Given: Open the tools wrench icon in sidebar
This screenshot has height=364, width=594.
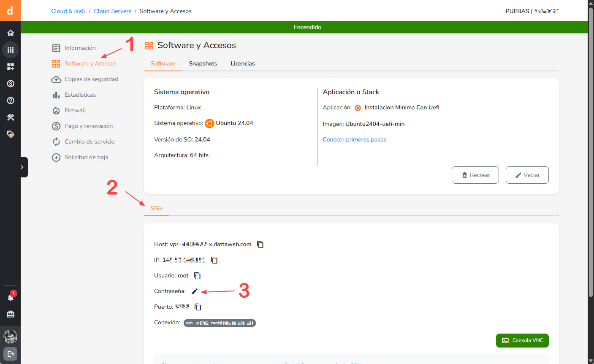Looking at the screenshot, I should coord(11,117).
